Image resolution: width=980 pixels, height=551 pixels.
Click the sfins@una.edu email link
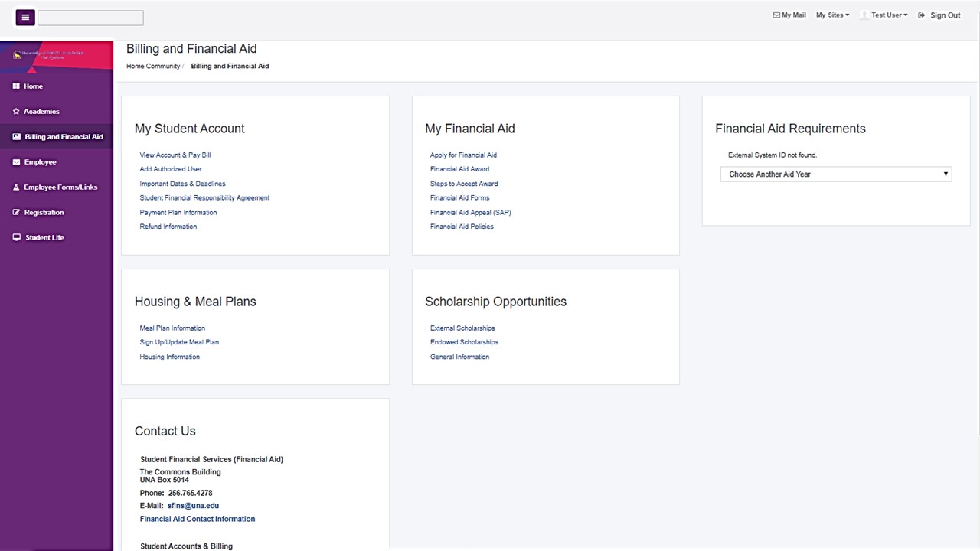tap(193, 506)
